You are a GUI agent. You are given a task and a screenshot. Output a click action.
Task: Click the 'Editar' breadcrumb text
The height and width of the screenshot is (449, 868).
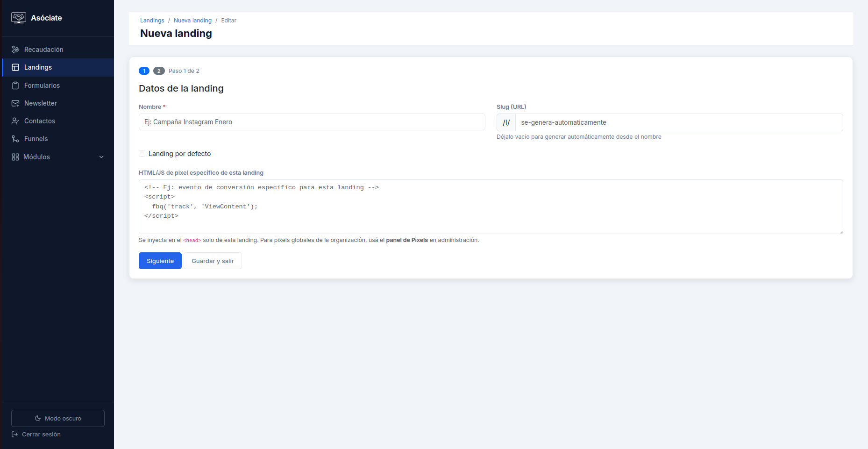tap(229, 21)
